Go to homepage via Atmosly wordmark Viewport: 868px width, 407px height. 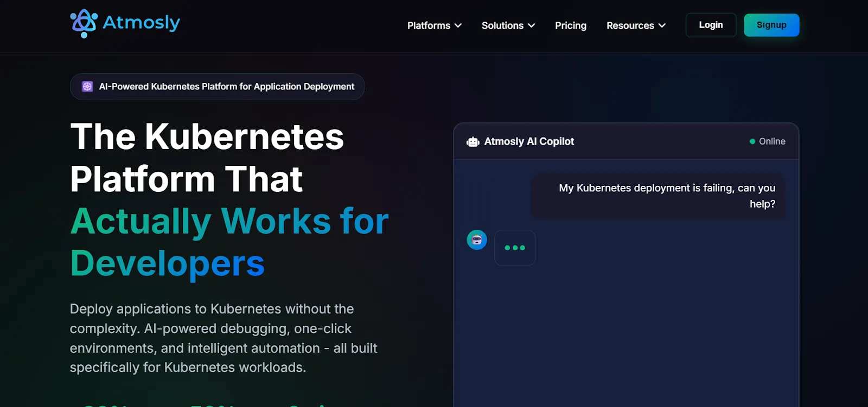click(x=142, y=23)
